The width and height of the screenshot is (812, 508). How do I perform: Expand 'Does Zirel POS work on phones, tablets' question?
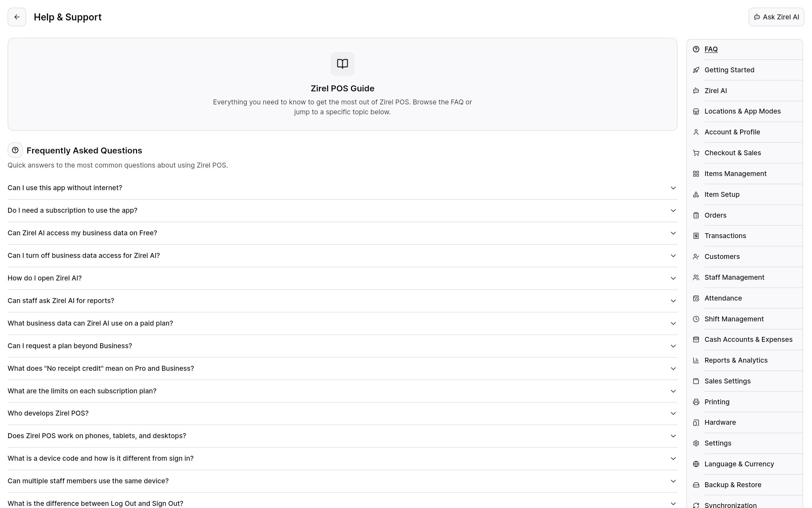click(342, 436)
